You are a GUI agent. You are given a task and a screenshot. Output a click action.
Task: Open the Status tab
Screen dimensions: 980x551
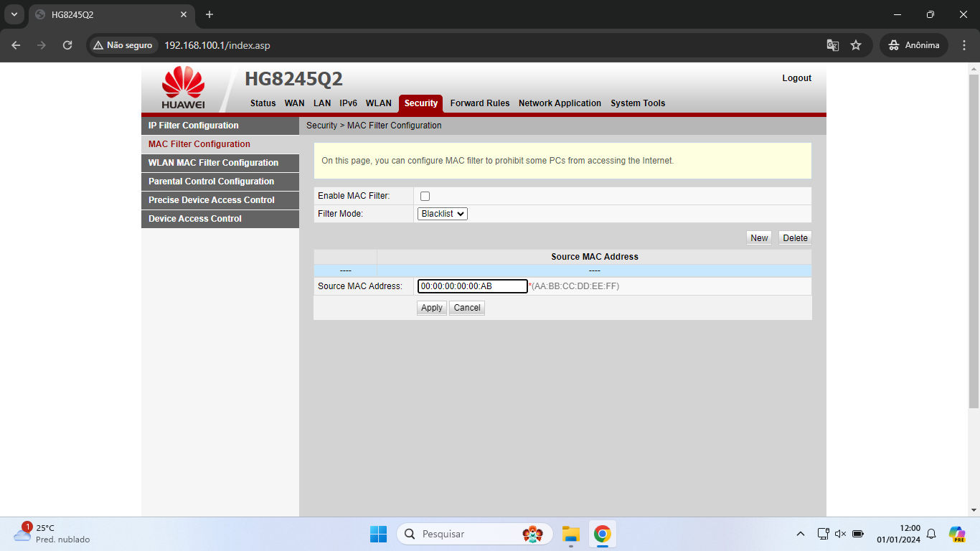(263, 103)
